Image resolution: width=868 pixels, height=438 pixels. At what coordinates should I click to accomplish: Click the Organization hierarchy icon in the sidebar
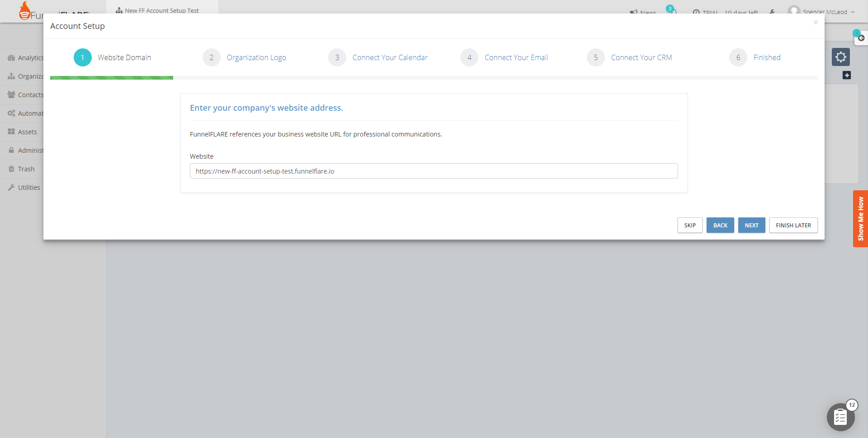tap(11, 76)
